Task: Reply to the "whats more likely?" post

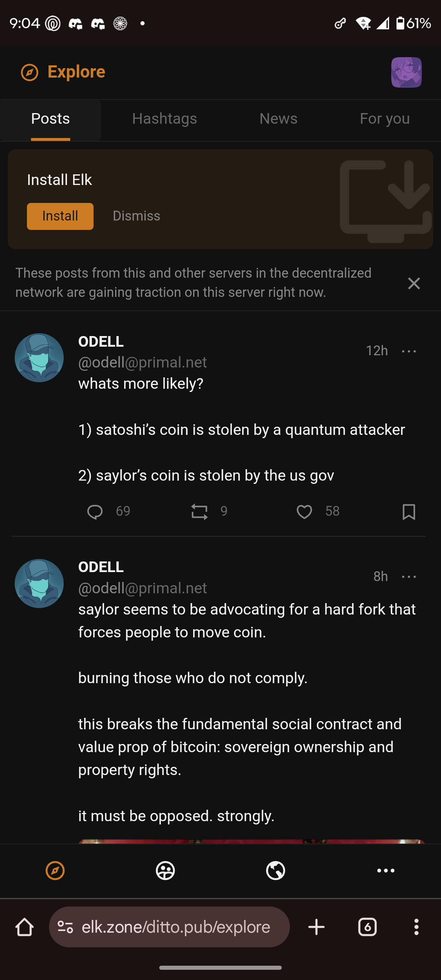Action: pyautogui.click(x=95, y=512)
